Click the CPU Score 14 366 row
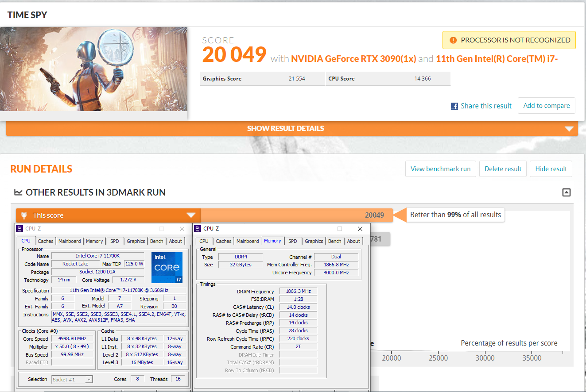The height and width of the screenshot is (392, 586). point(388,79)
